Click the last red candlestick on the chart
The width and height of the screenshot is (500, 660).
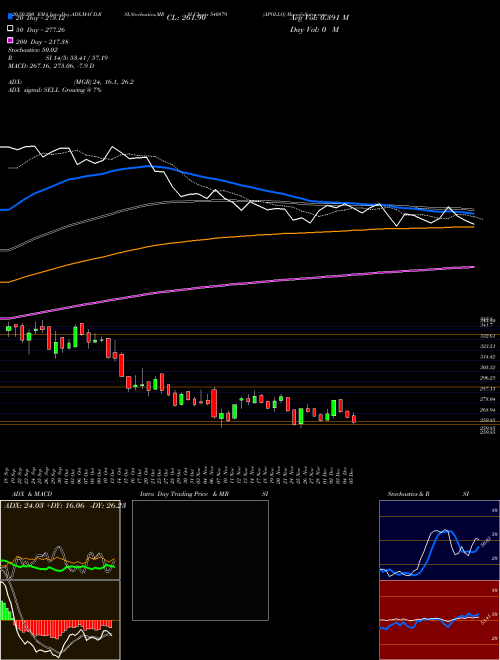pos(354,418)
